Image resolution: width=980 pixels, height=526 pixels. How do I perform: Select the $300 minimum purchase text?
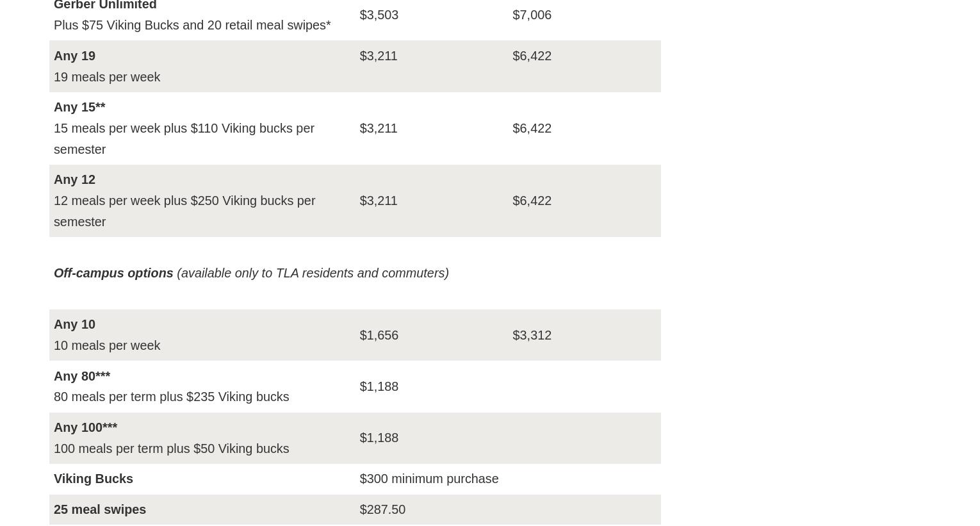[x=429, y=479]
